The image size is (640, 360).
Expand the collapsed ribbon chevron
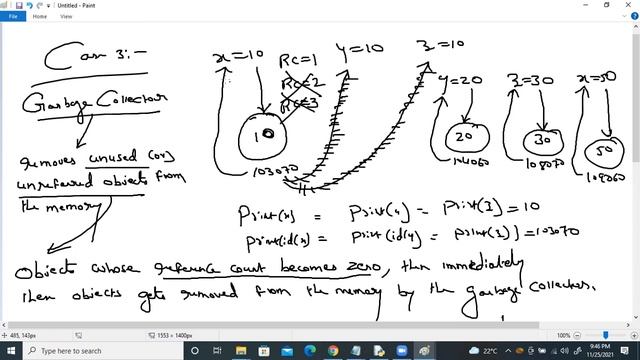[x=624, y=16]
